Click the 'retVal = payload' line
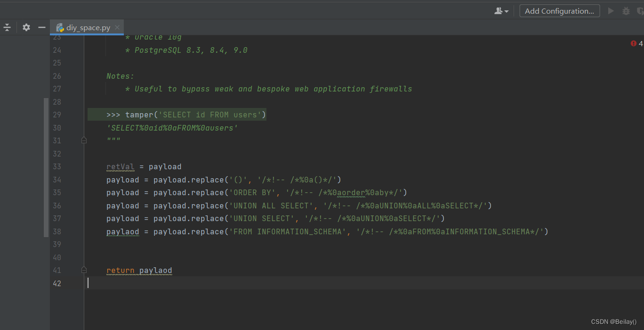644x330 pixels. click(144, 166)
